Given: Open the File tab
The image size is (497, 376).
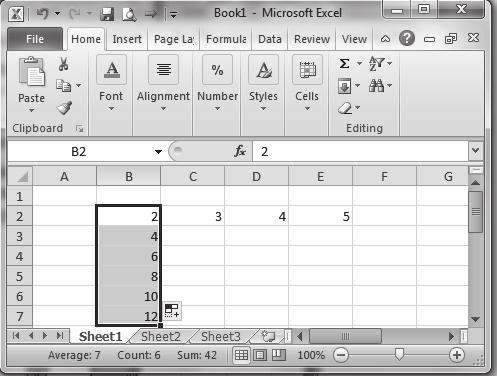Looking at the screenshot, I should 35,39.
